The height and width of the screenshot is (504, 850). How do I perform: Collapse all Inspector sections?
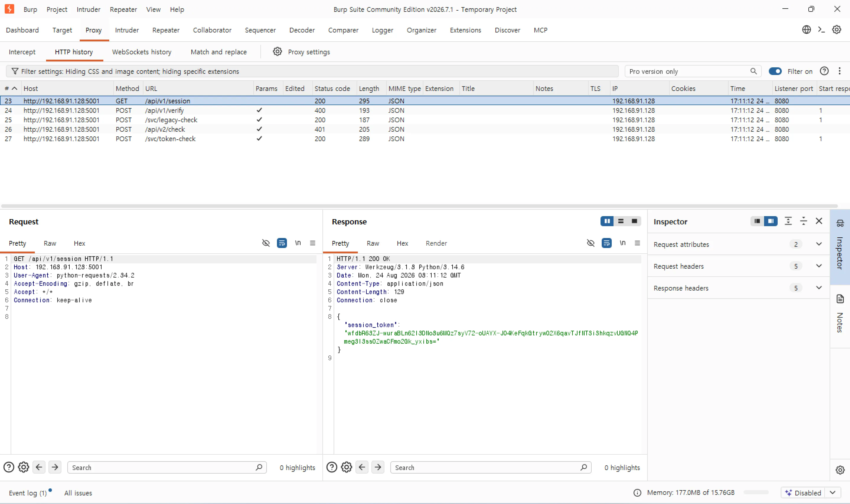pyautogui.click(x=803, y=221)
